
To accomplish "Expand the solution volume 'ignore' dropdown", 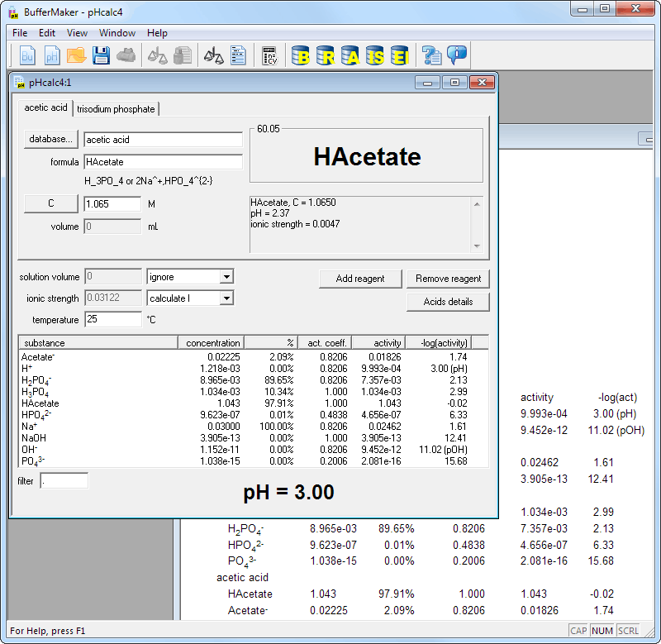I will tap(226, 277).
